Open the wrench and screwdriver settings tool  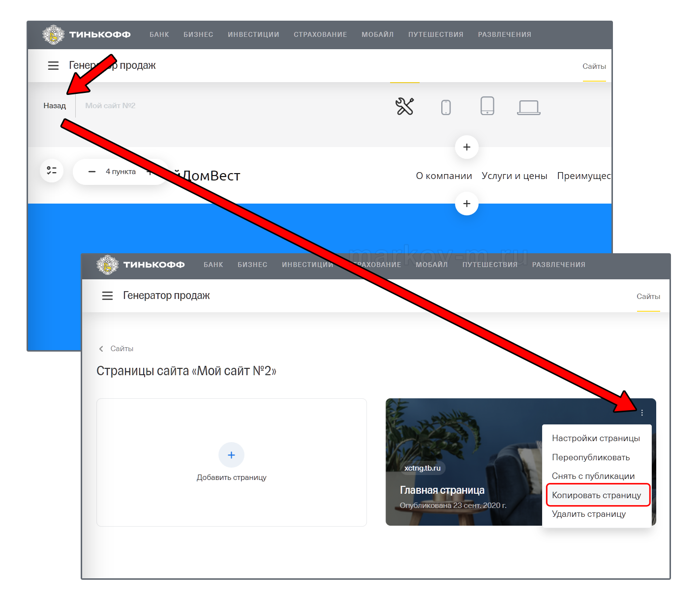[x=404, y=106]
